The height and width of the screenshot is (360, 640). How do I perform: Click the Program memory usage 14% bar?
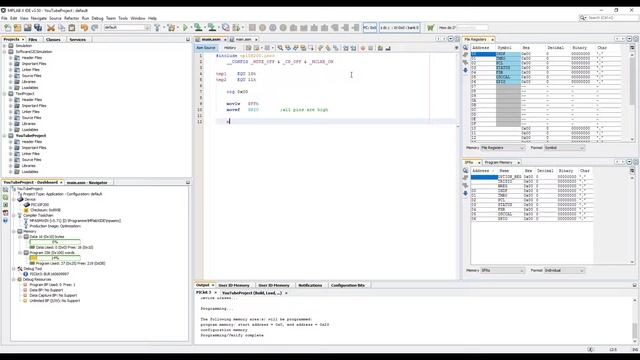point(55,258)
